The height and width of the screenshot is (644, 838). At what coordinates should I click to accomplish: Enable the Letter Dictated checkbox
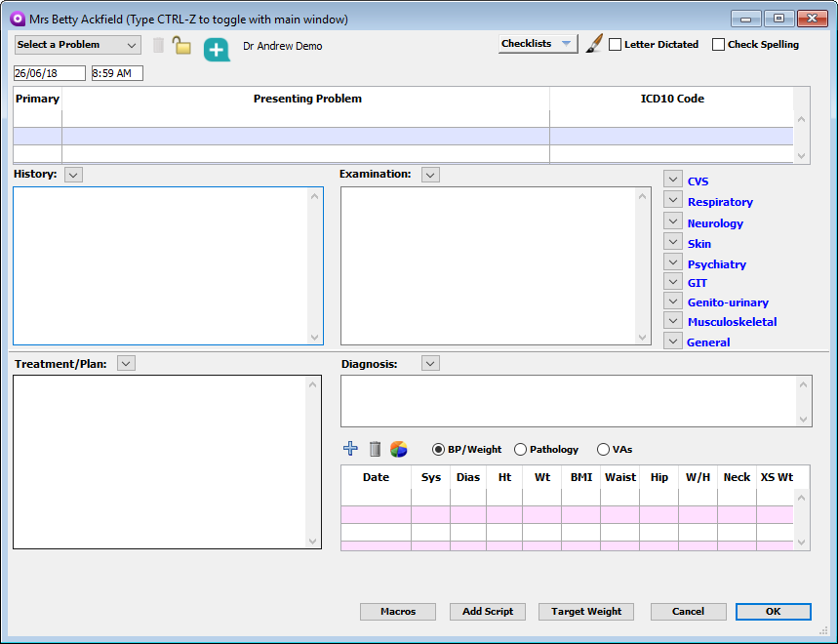615,44
